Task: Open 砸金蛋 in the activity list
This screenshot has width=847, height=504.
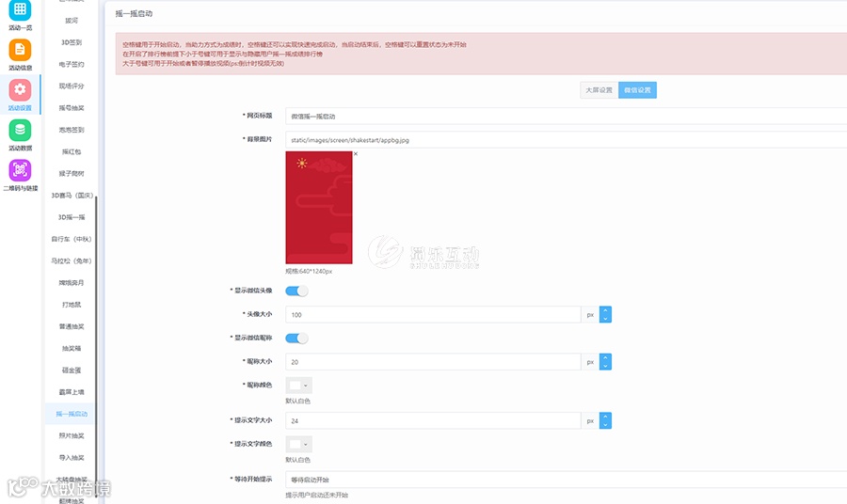Action: pyautogui.click(x=72, y=370)
